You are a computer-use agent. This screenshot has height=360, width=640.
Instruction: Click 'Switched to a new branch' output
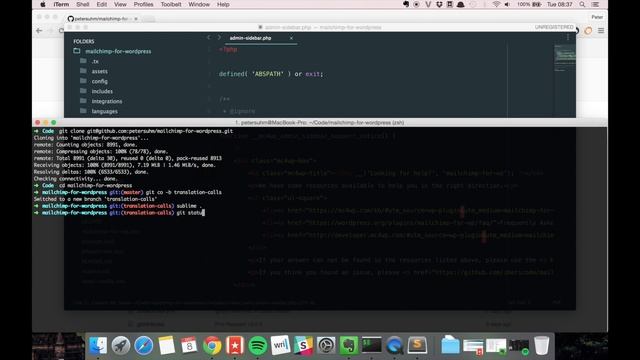click(95, 199)
